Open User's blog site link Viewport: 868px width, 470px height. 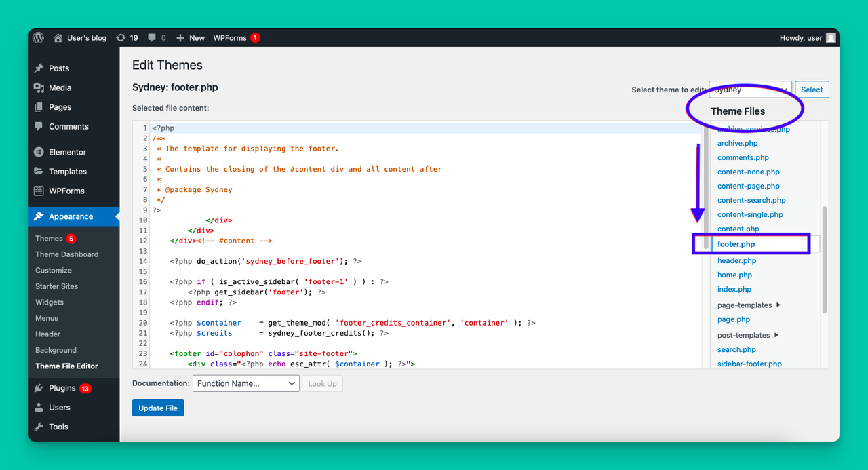point(87,38)
